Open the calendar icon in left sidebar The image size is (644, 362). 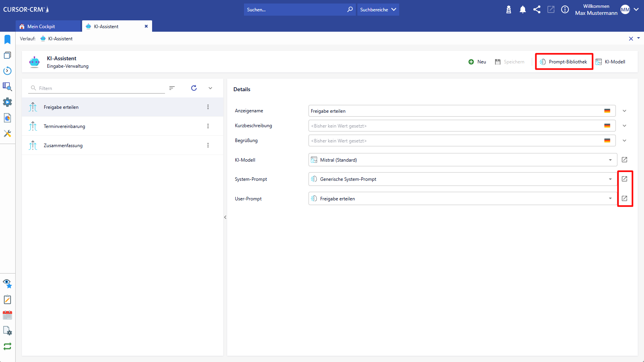tap(7, 315)
